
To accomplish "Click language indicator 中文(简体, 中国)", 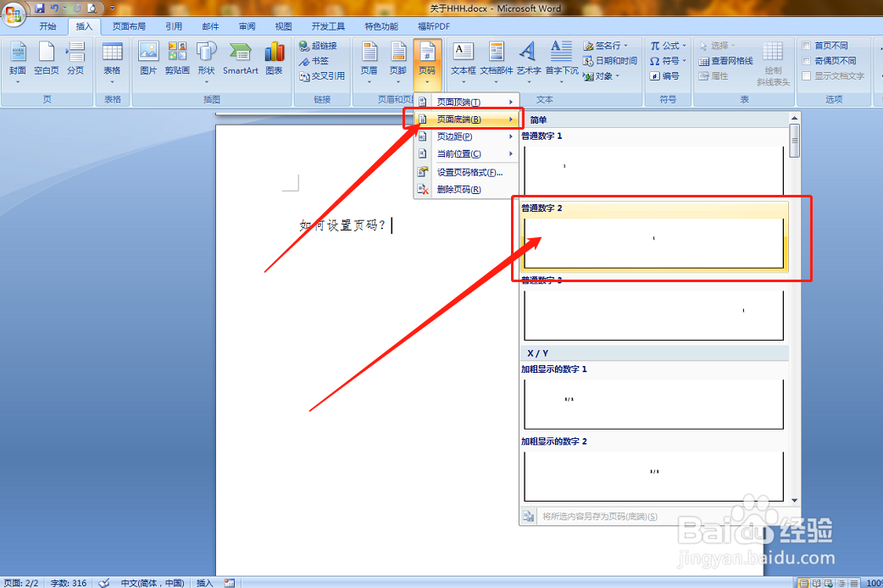I will tap(153, 583).
